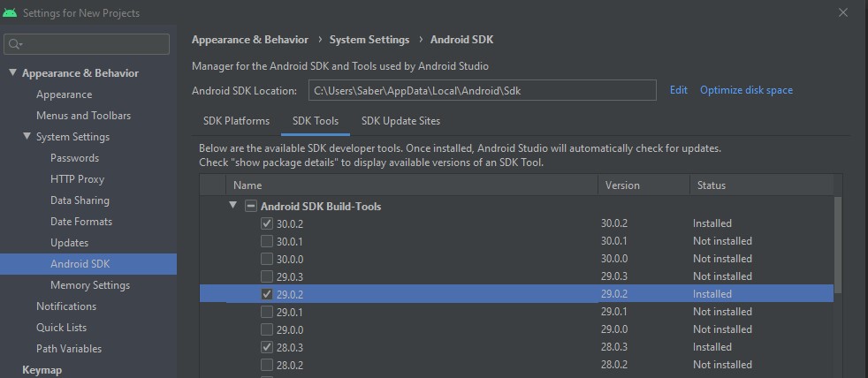Click the Android SDK Build-Tools group label
The image size is (868, 378).
click(321, 207)
